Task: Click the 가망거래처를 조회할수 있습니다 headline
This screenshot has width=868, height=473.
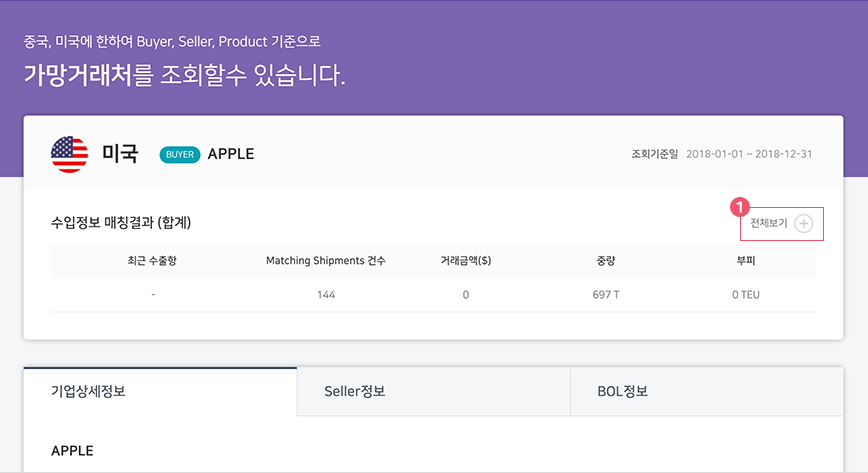Action: (x=184, y=75)
